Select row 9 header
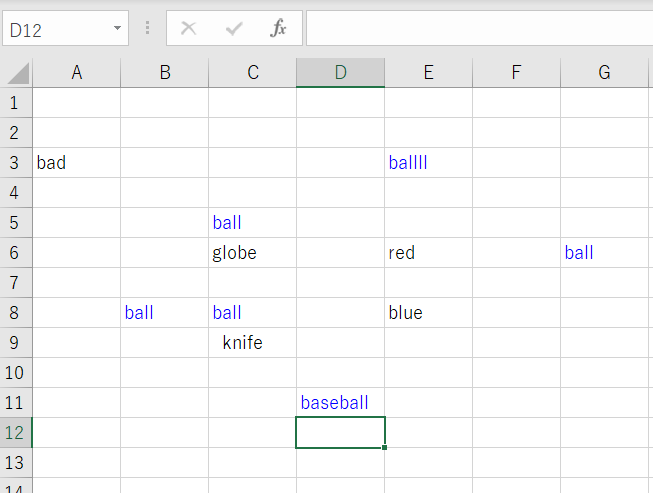The height and width of the screenshot is (493, 653). 16,343
